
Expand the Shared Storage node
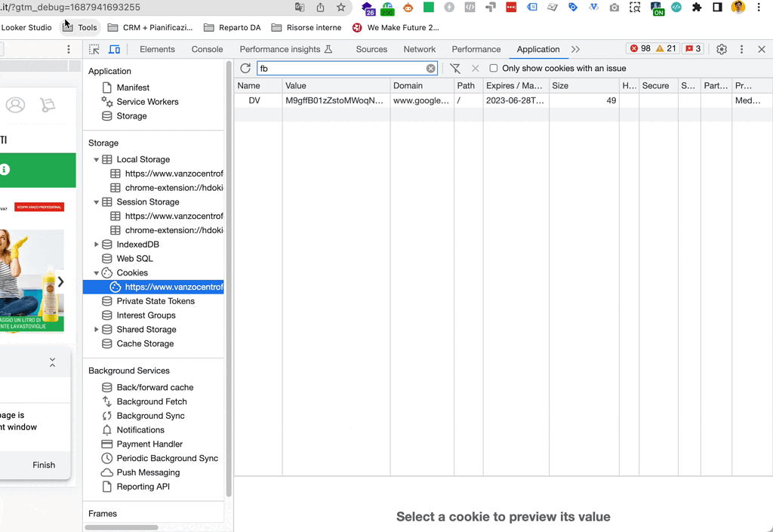coord(97,330)
